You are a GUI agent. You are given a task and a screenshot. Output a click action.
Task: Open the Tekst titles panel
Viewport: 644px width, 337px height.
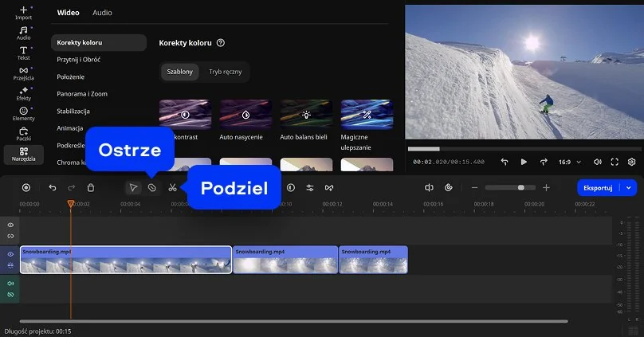tap(23, 53)
